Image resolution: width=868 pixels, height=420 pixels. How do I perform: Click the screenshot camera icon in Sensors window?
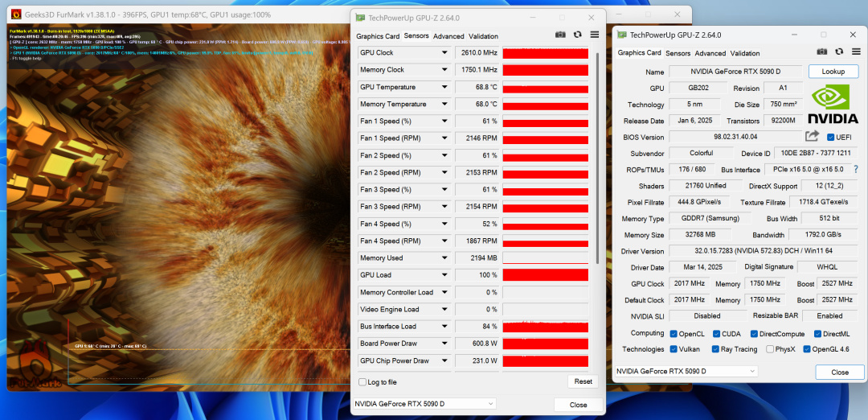point(561,35)
